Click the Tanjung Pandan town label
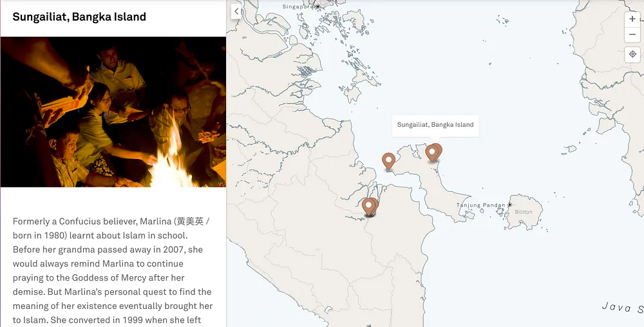Viewport: 644px width, 327px height. click(481, 205)
